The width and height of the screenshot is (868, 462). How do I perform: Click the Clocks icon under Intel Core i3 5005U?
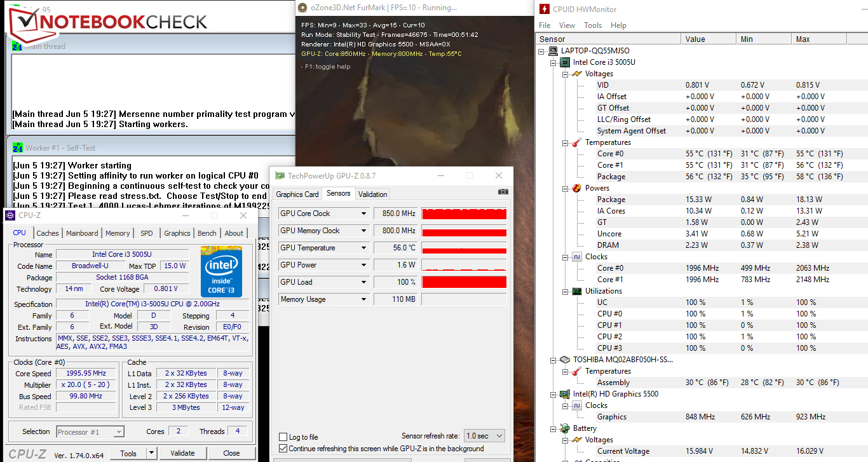click(x=577, y=257)
